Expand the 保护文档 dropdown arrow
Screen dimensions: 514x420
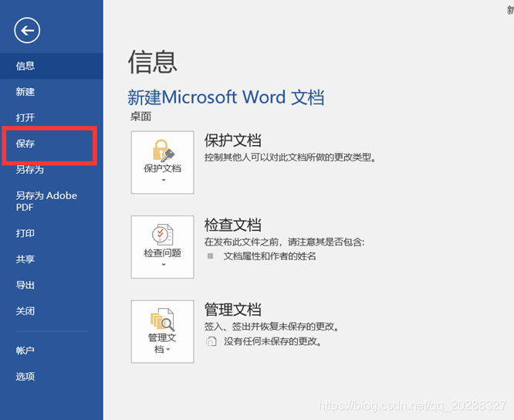[164, 180]
